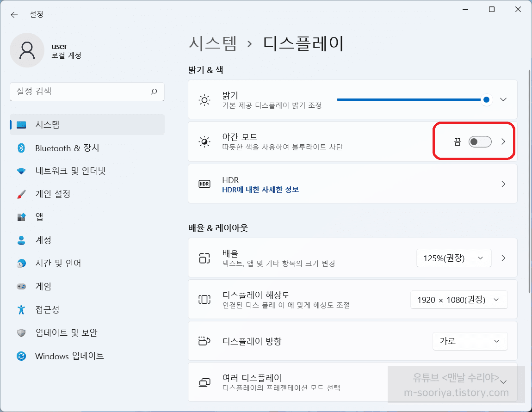Click the 네트워크 및 인터넷 Wi-Fi icon
Viewport: 532px width, 412px height.
tap(21, 171)
